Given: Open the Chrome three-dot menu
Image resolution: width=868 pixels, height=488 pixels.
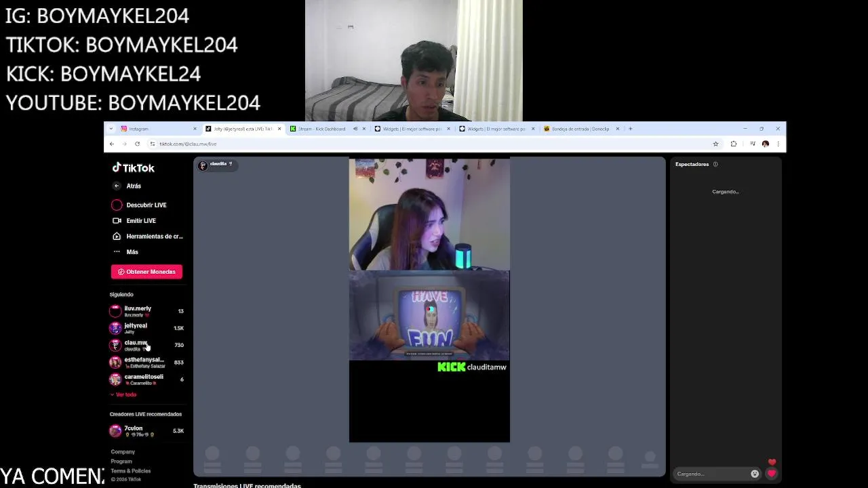Looking at the screenshot, I should 778,144.
